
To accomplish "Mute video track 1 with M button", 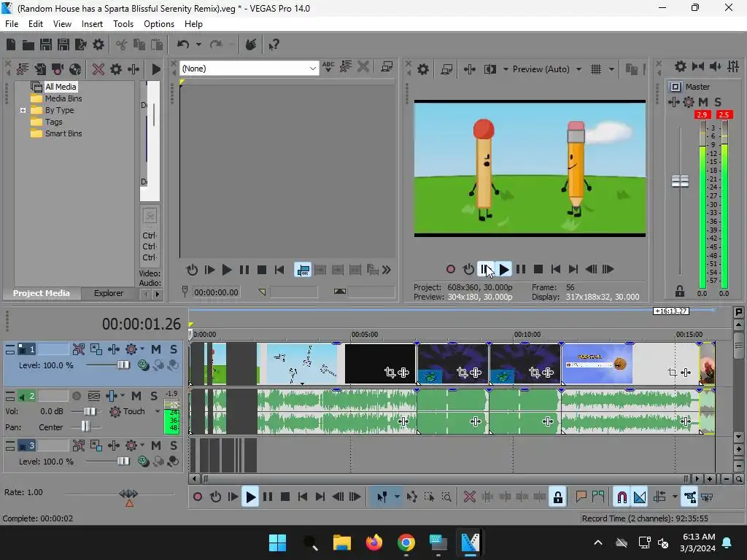I will pos(156,349).
